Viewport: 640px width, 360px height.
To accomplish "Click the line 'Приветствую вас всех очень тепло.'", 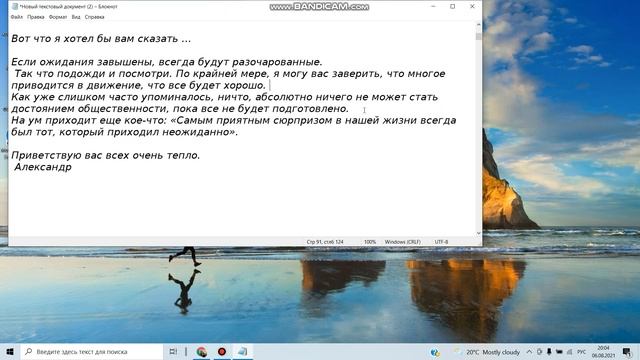I will (105, 156).
